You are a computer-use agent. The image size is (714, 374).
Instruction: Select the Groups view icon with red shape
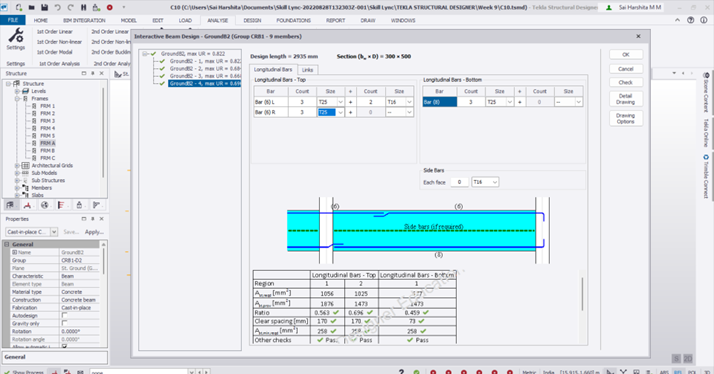[x=27, y=205]
